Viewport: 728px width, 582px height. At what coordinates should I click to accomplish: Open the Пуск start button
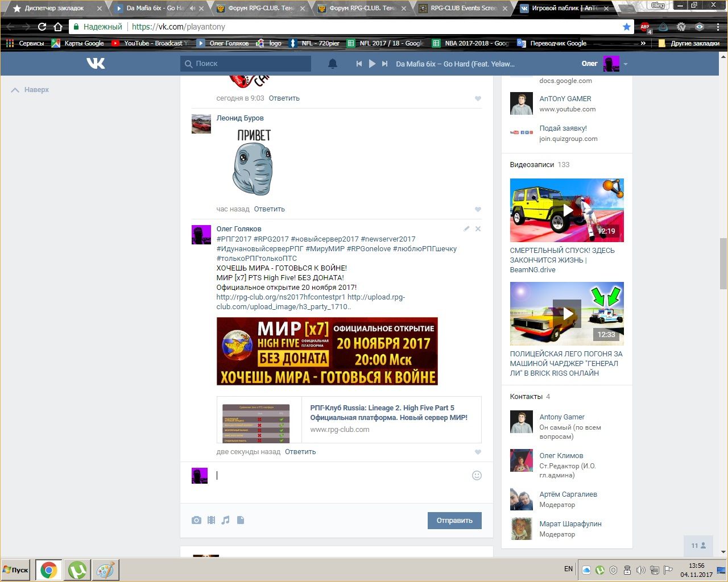(16, 569)
